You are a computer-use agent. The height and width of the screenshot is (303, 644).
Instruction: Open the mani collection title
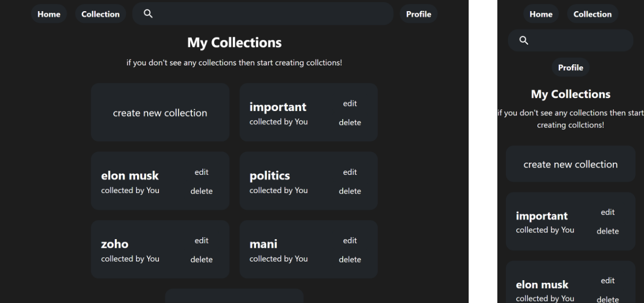[x=264, y=245]
